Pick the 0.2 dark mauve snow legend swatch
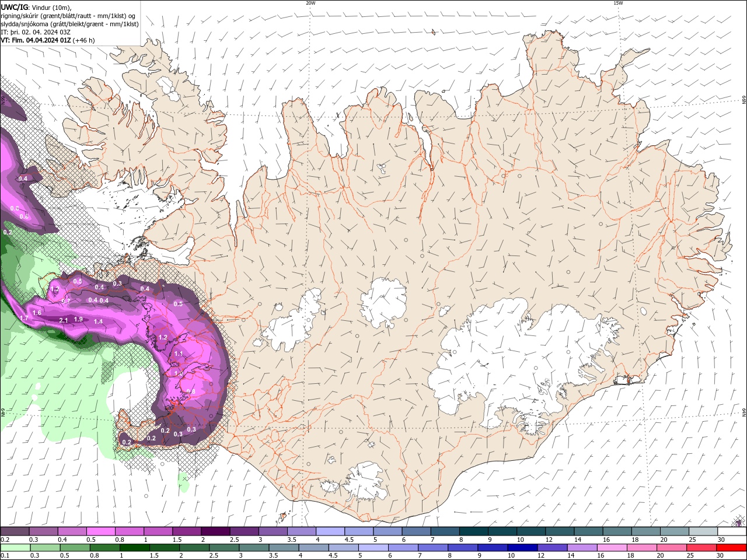747x560 pixels. coord(15,531)
